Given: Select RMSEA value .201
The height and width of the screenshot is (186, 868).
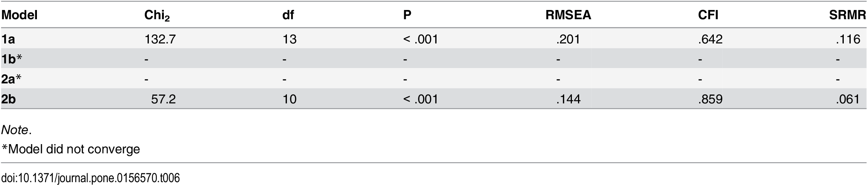Looking at the screenshot, I should point(568,39).
